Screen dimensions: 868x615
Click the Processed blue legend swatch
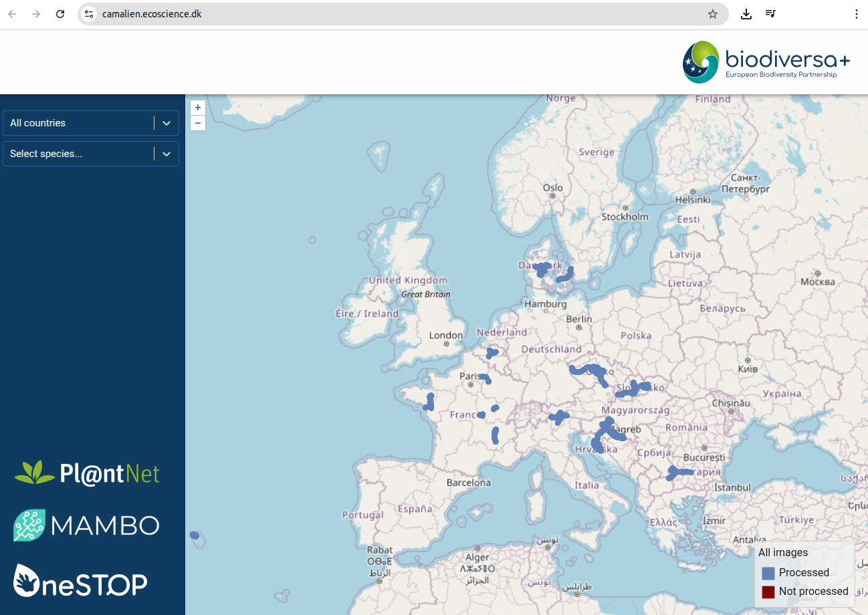[768, 573]
